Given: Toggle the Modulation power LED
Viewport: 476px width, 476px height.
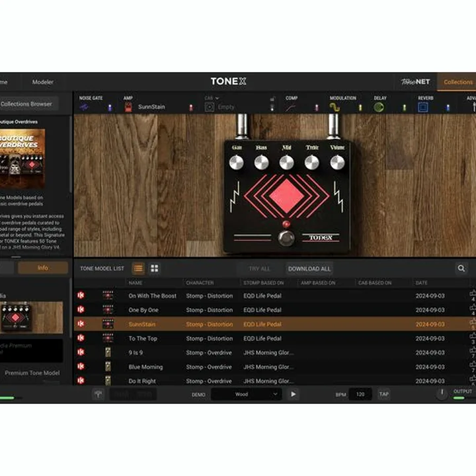Looking at the screenshot, I should (x=360, y=108).
